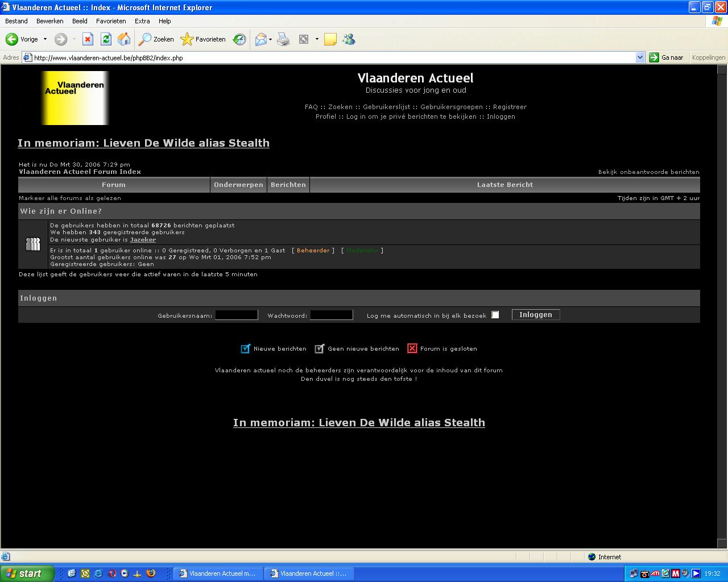Go to the Home page icon

[123, 39]
